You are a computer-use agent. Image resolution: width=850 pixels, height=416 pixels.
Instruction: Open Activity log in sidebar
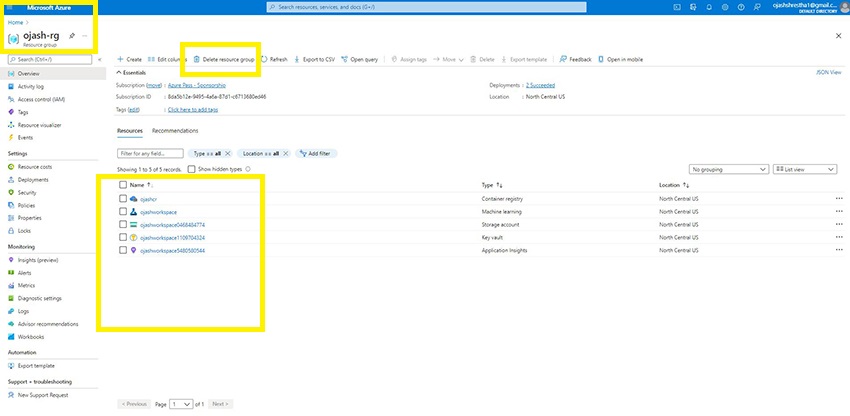click(31, 86)
